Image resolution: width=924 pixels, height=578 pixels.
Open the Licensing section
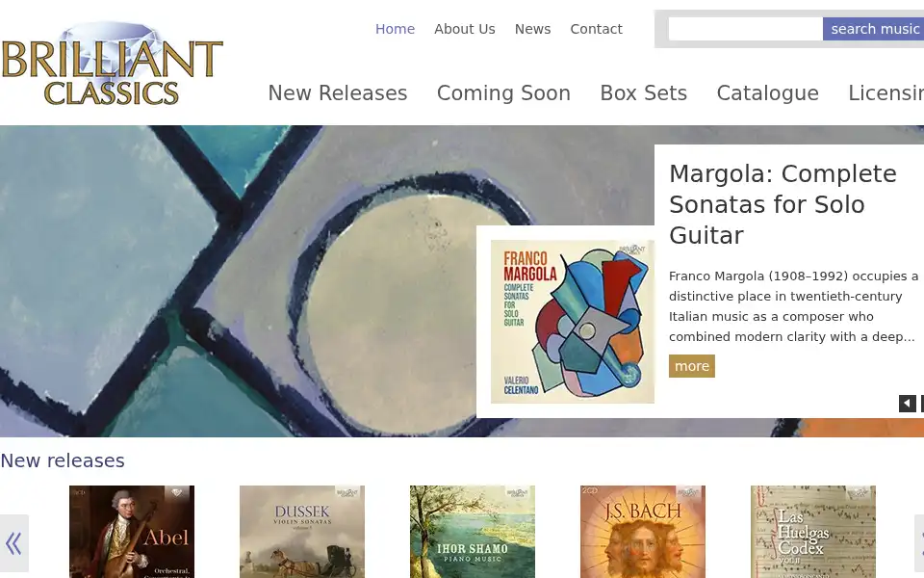tap(885, 93)
